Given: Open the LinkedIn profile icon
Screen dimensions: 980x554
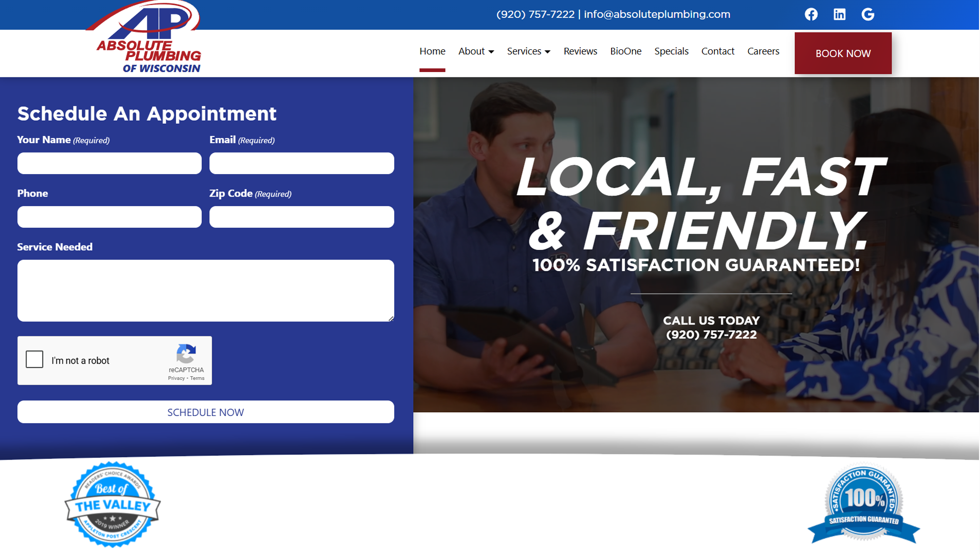Looking at the screenshot, I should (839, 14).
